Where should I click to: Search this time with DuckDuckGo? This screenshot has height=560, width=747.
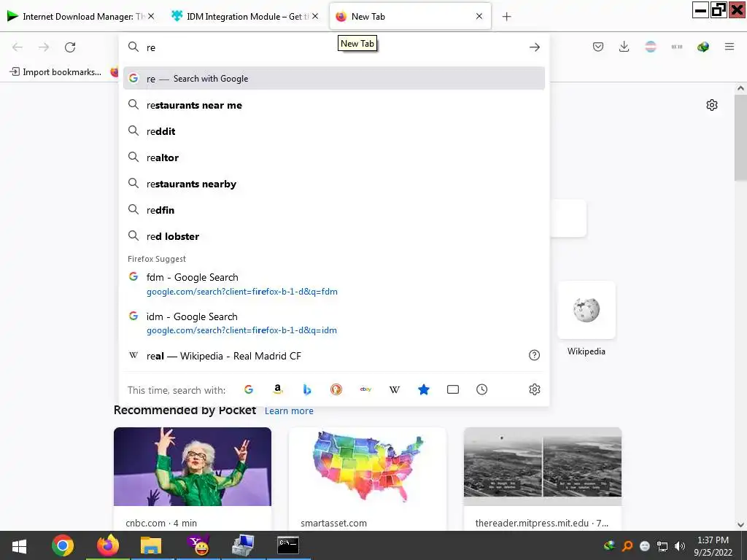[x=336, y=389]
